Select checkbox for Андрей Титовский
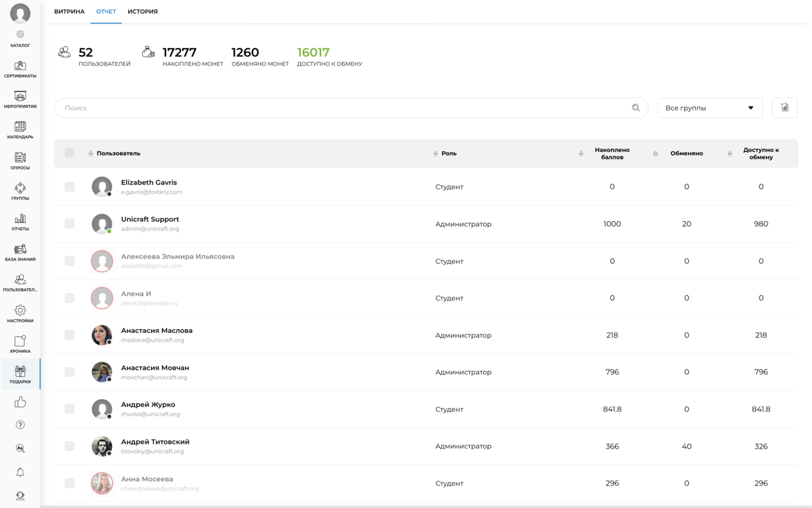This screenshot has width=812, height=508. (x=69, y=446)
